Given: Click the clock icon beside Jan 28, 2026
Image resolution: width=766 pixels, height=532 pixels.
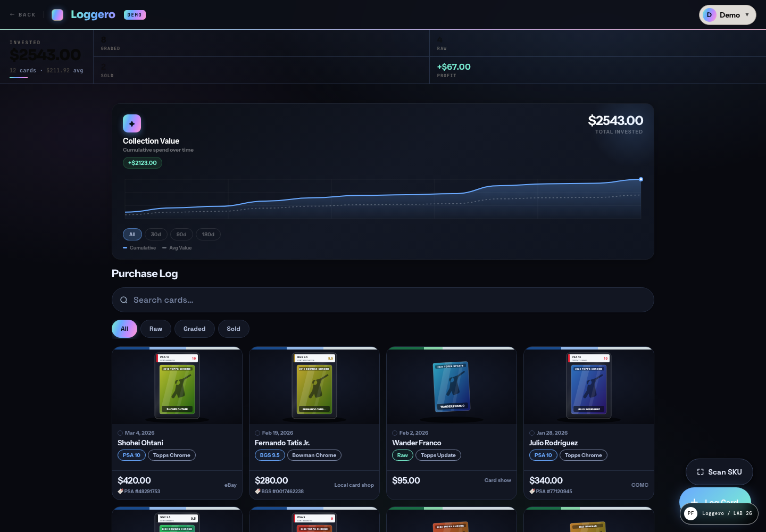Looking at the screenshot, I should [532, 433].
